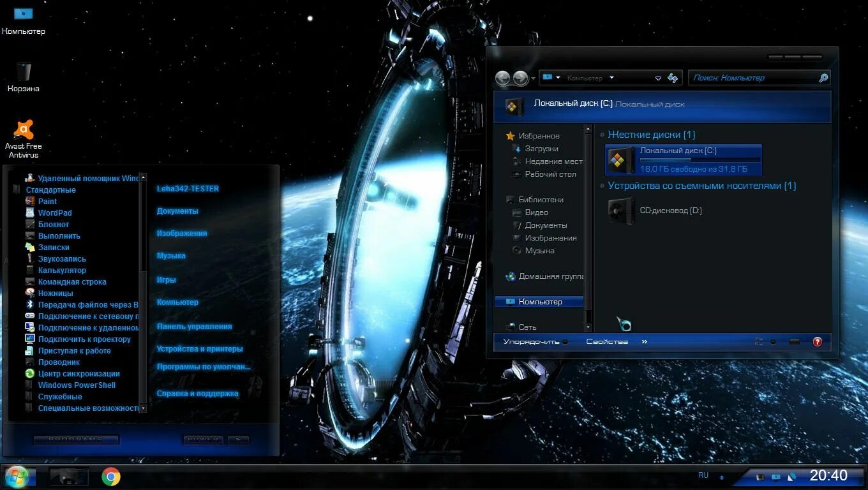The height and width of the screenshot is (490, 868).
Task: Click Leha342-TESTER user link
Action: click(x=188, y=189)
